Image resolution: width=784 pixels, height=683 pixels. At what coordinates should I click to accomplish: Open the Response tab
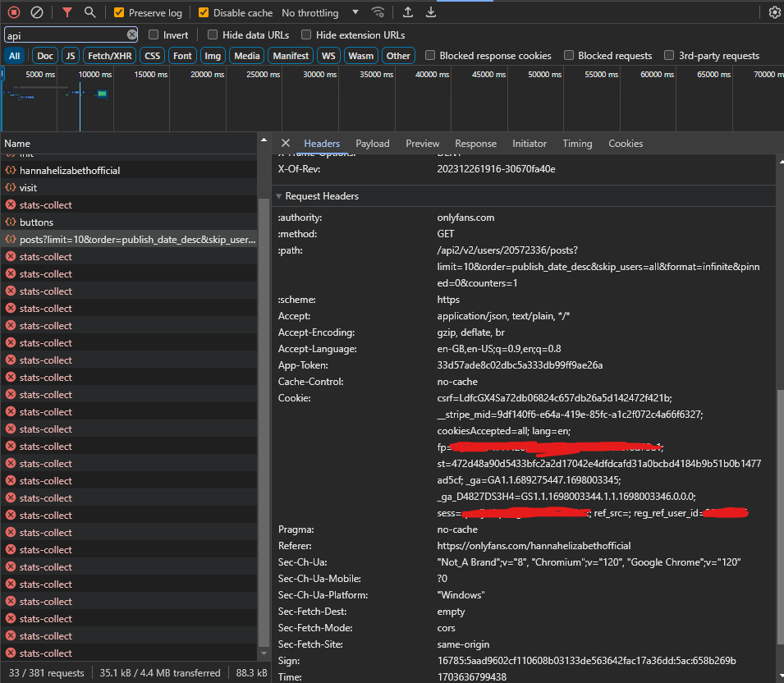[475, 144]
